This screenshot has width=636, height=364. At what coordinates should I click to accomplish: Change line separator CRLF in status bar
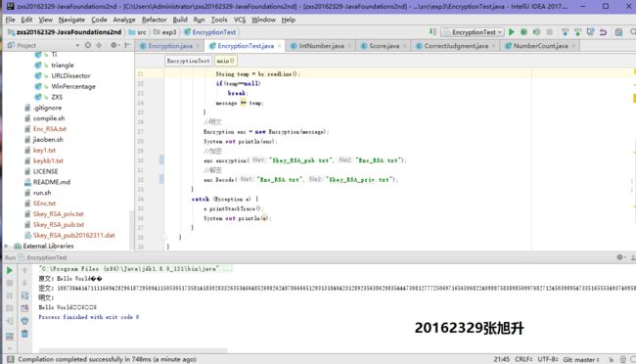523,359
